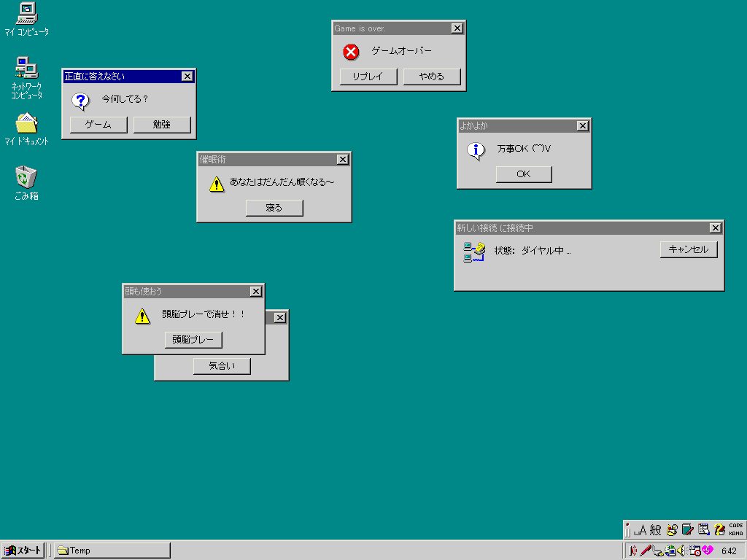Open the Start menu
The width and height of the screenshot is (747, 560).
coord(23,551)
